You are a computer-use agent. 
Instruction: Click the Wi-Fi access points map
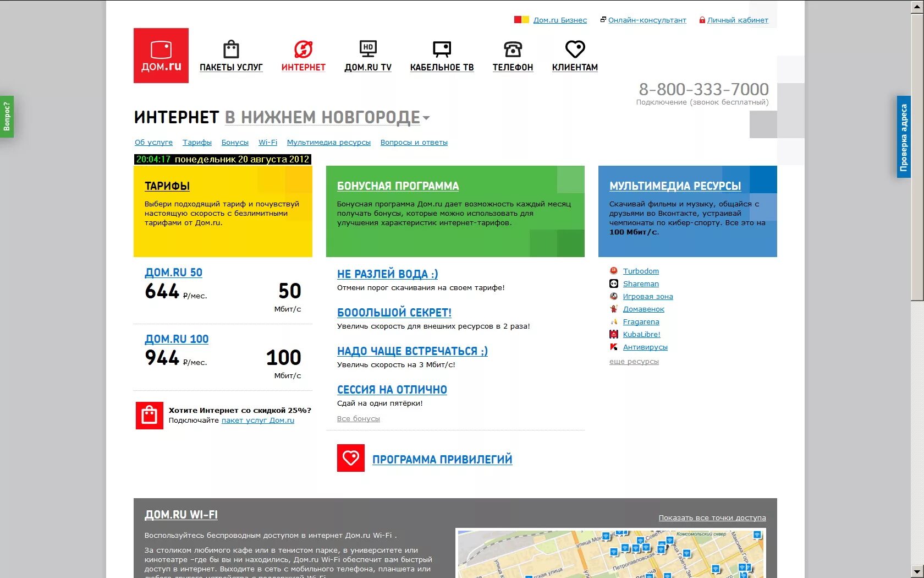tap(610, 554)
